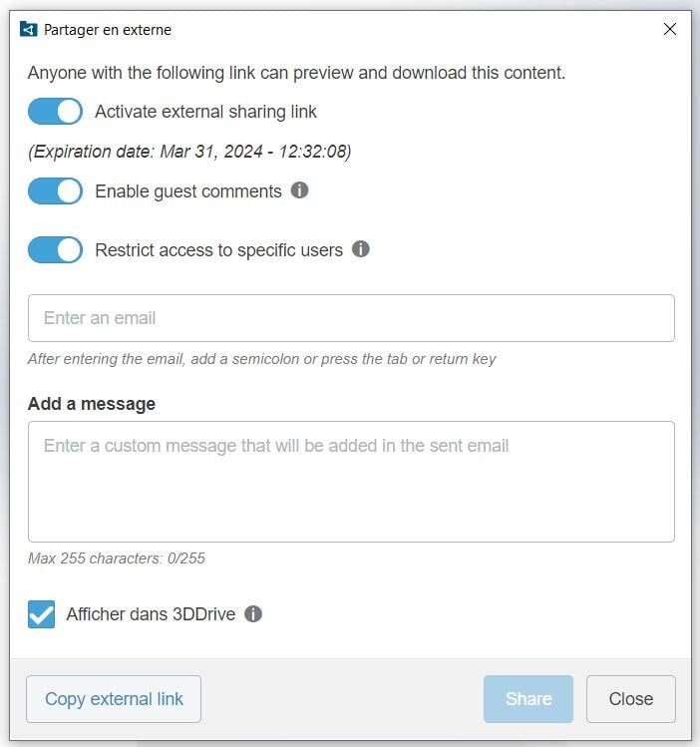The height and width of the screenshot is (747, 700).
Task: Click the blue Share button
Action: click(x=528, y=699)
